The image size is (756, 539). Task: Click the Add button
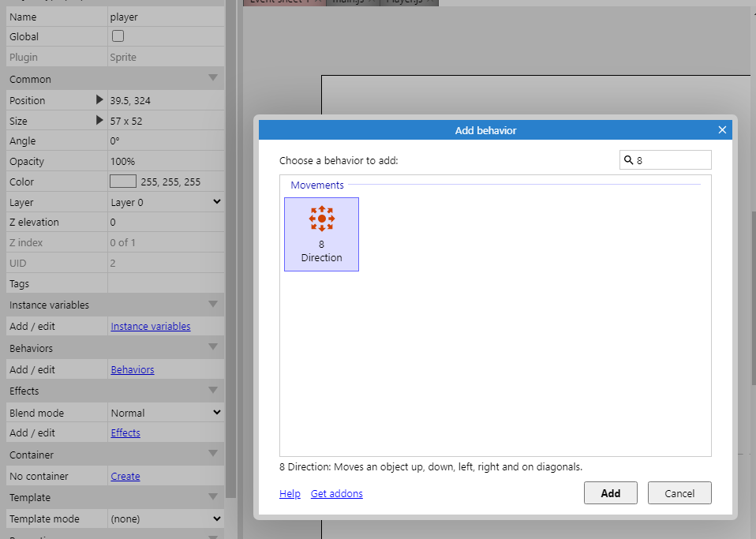click(610, 493)
